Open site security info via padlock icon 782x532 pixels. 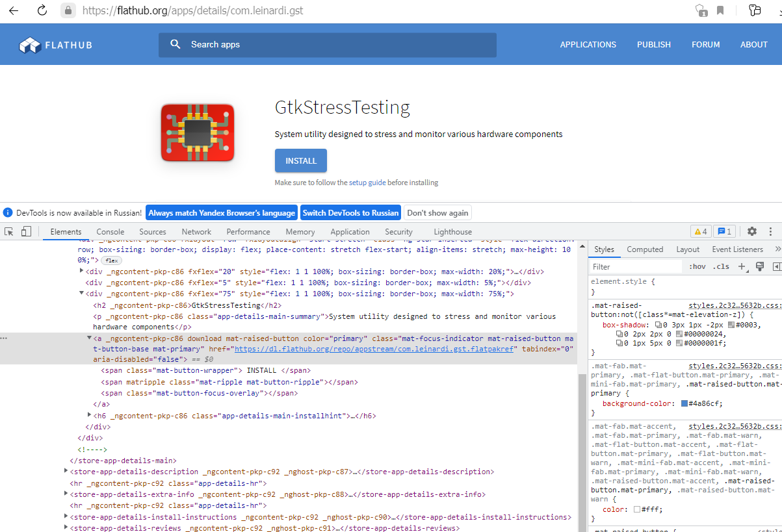click(69, 10)
